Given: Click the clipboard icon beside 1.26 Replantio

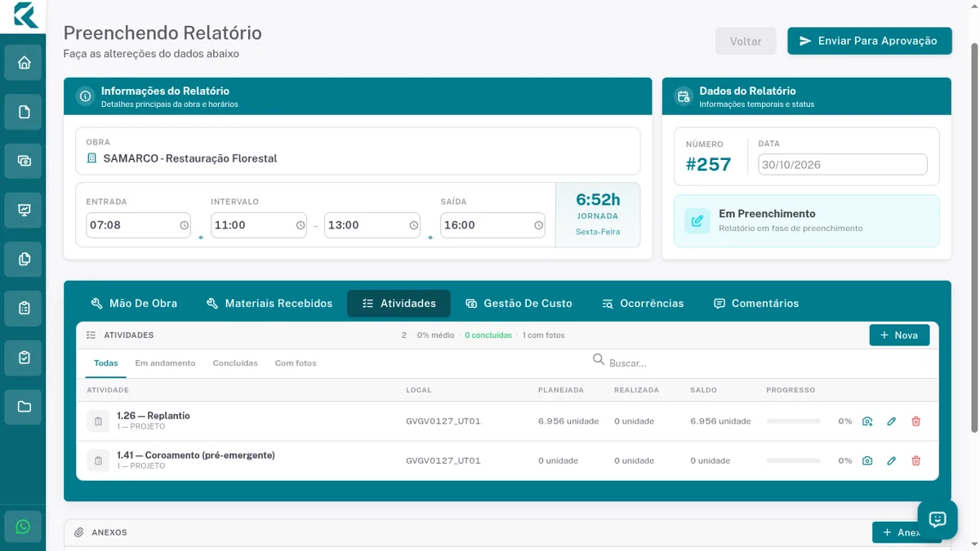Looking at the screenshot, I should tap(98, 421).
